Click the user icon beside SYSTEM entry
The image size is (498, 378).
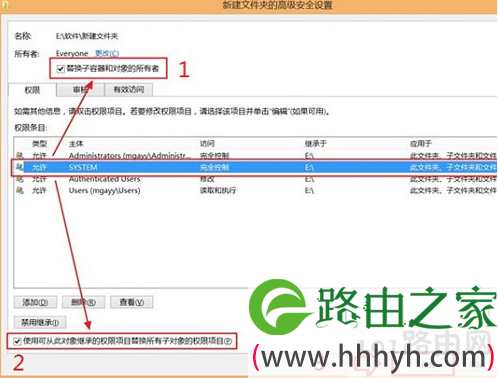click(20, 167)
